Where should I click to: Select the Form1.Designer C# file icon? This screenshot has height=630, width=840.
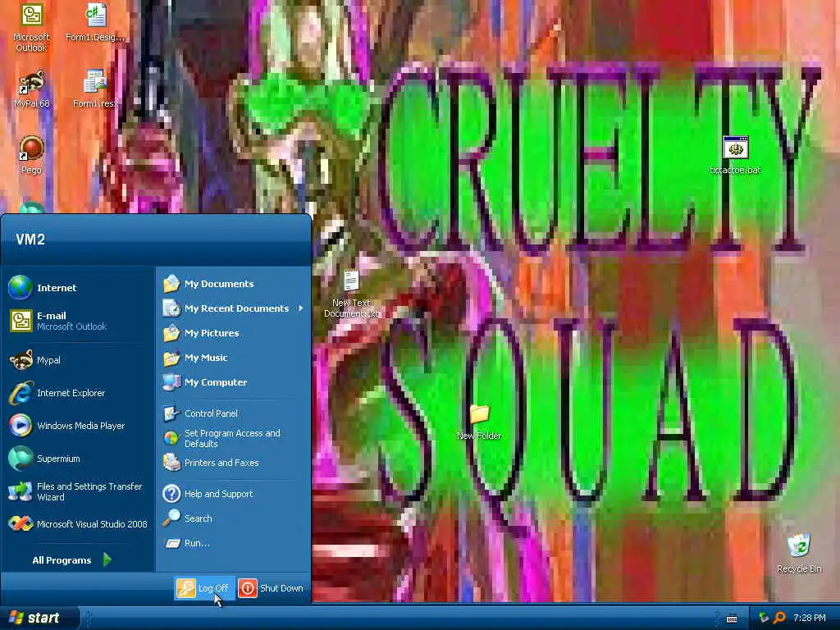click(x=95, y=23)
